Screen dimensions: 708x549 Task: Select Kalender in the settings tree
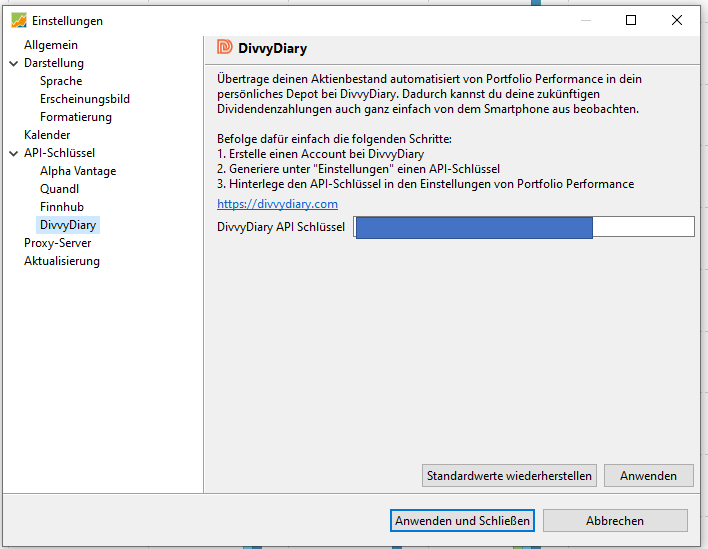pyautogui.click(x=47, y=135)
